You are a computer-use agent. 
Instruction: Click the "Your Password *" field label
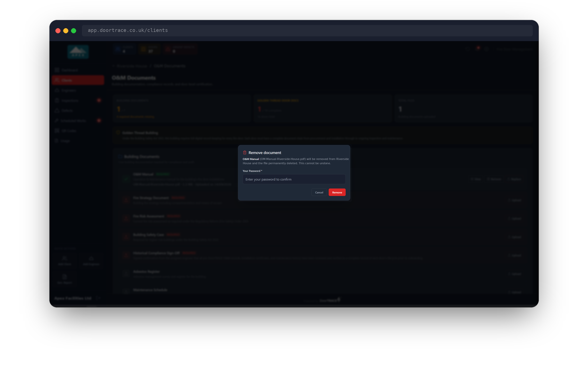click(x=252, y=171)
